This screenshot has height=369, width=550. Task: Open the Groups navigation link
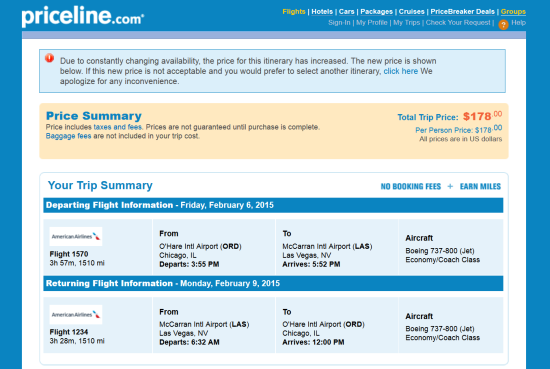(x=513, y=12)
